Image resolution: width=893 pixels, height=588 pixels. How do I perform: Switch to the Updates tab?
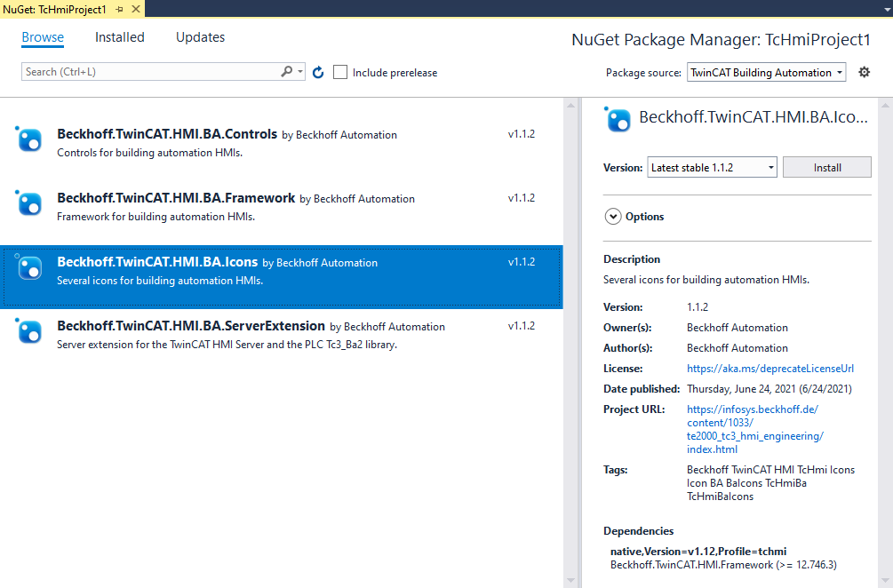click(200, 37)
